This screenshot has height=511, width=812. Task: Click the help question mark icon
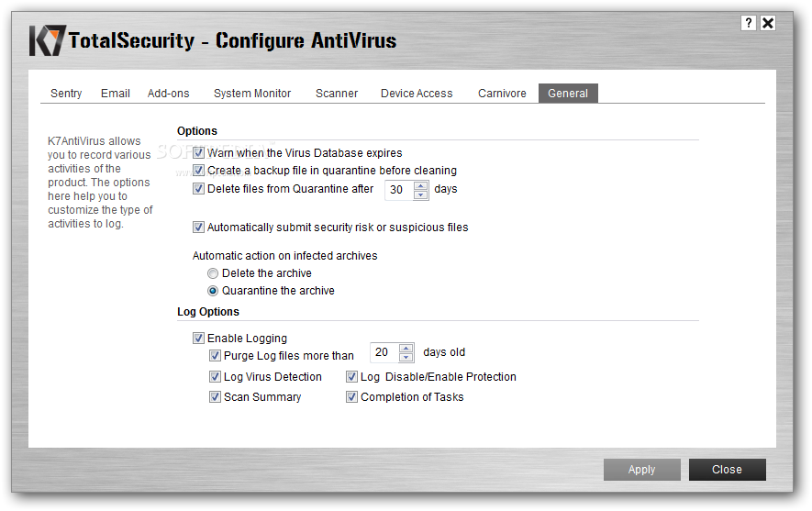[x=749, y=23]
